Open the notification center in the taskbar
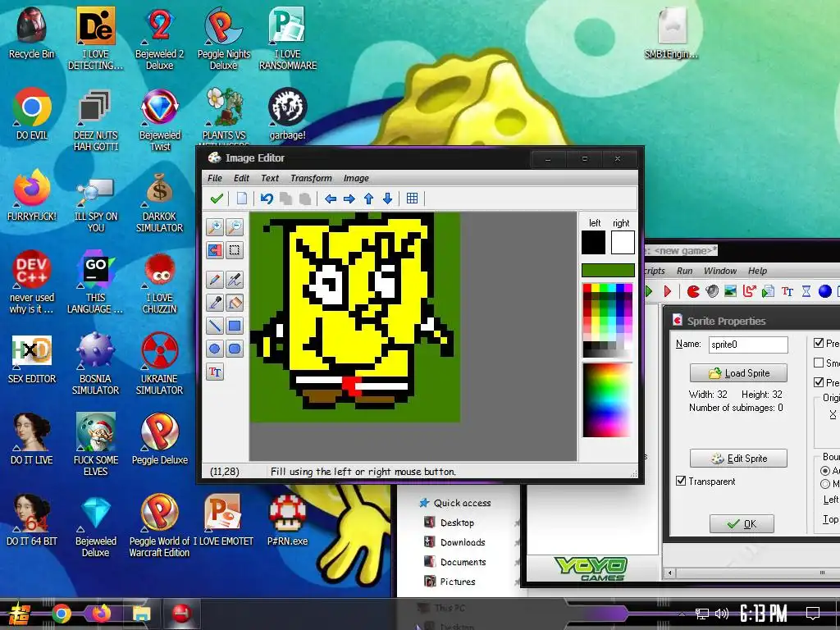 coord(813,614)
